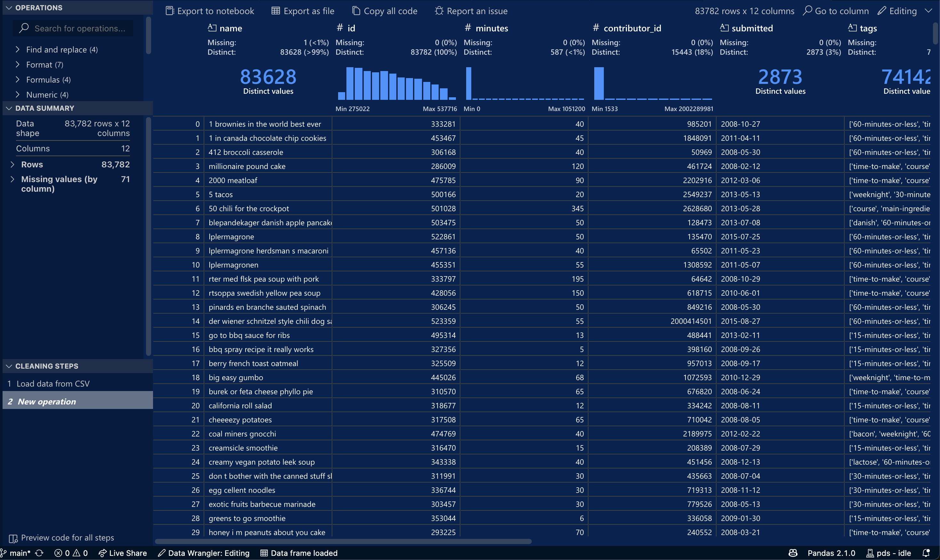Screen dimensions: 940x560
Task: Open the Editing mode dropdown
Action: pos(928,11)
